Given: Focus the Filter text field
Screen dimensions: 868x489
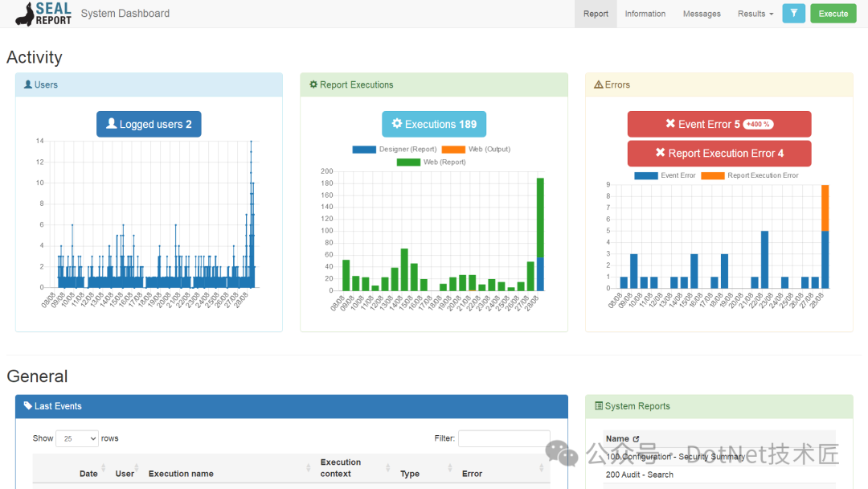Looking at the screenshot, I should [x=504, y=438].
